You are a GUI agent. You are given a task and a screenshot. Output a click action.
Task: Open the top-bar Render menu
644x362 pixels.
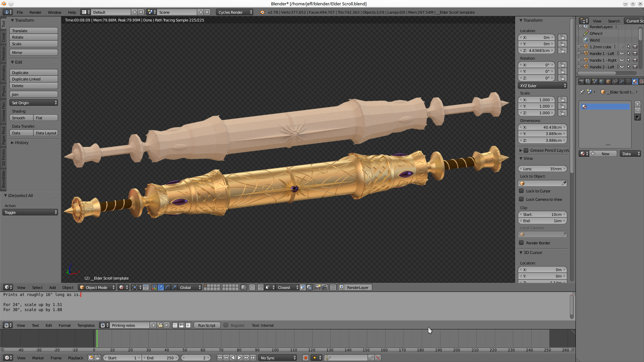click(35, 12)
